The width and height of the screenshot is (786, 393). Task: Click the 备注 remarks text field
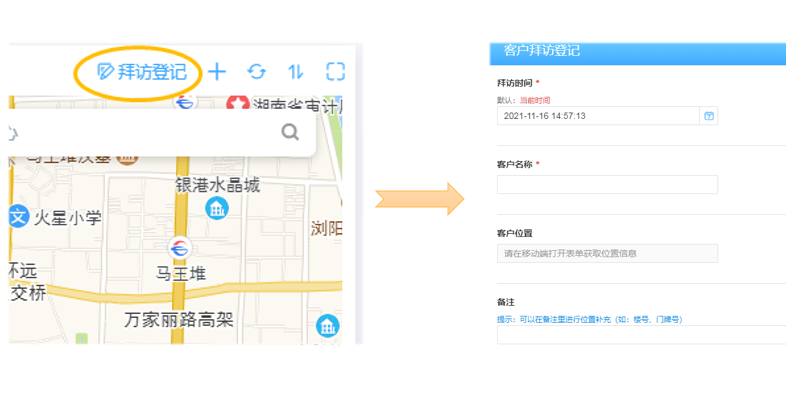point(642,335)
